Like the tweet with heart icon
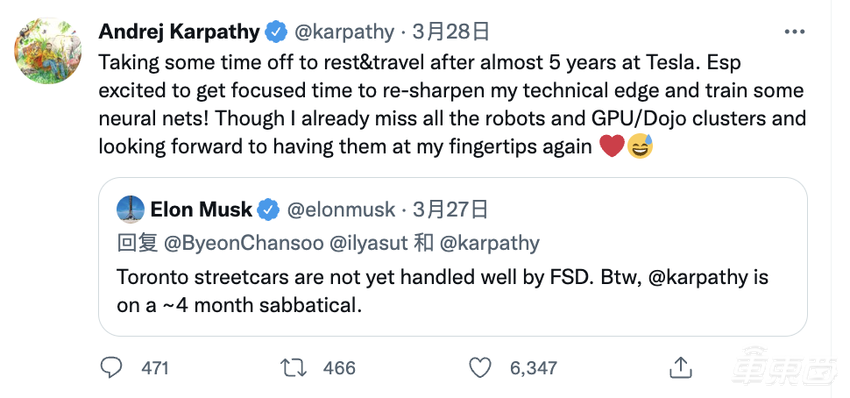 [480, 369]
